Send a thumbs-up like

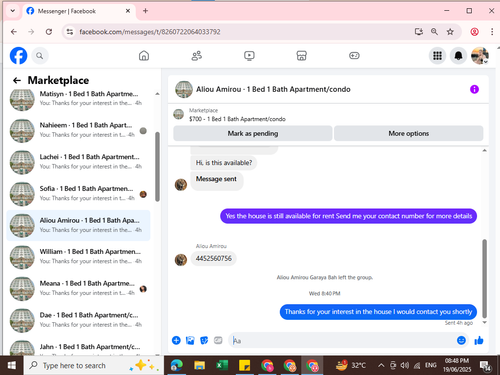coord(479,340)
